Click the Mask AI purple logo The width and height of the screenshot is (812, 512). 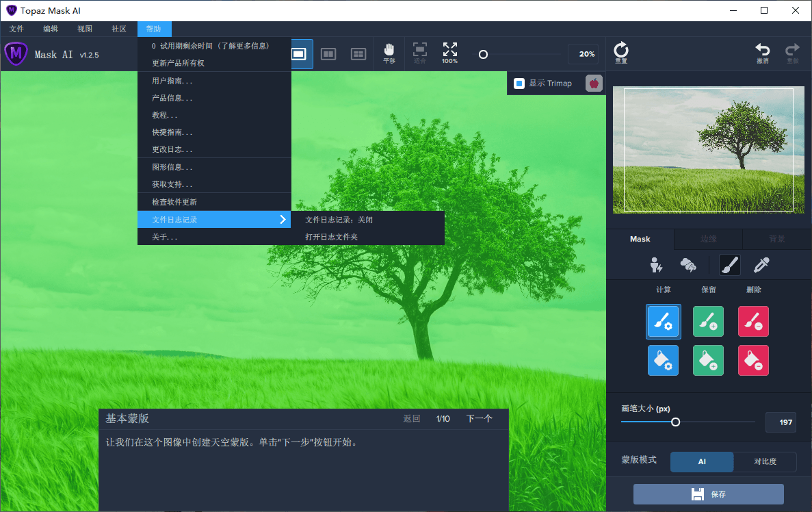click(x=16, y=53)
